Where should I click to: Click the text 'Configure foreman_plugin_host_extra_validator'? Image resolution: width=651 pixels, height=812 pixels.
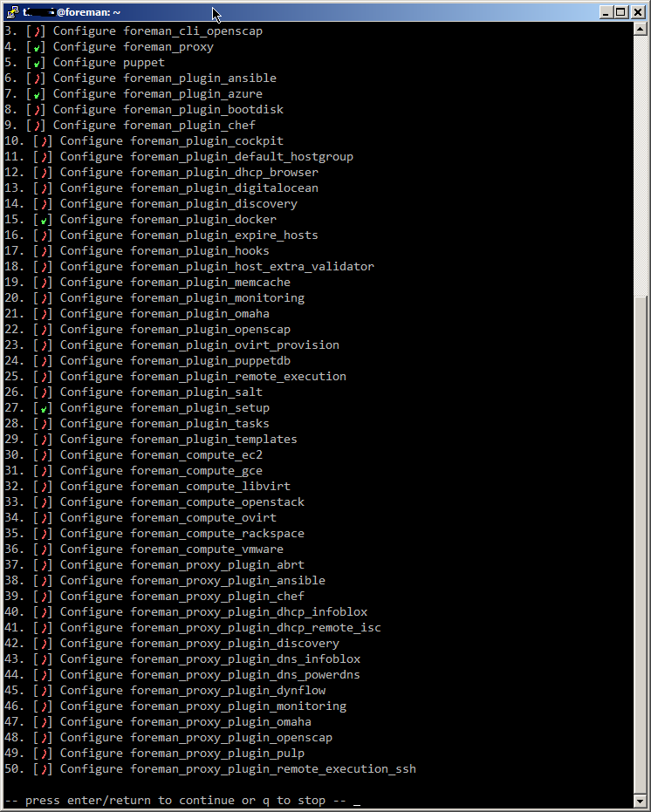click(217, 266)
